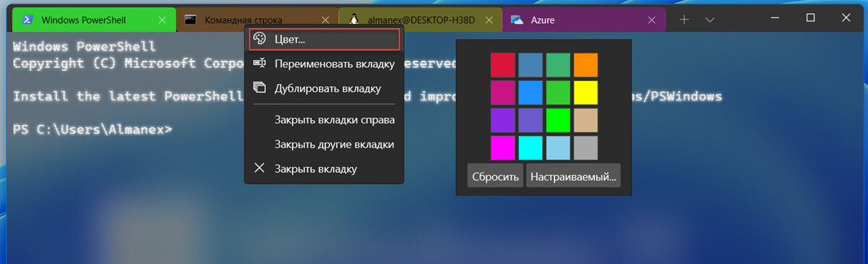The height and width of the screenshot is (264, 868).
Task: Click the palette icon next to Цвет...
Action: tap(260, 39)
